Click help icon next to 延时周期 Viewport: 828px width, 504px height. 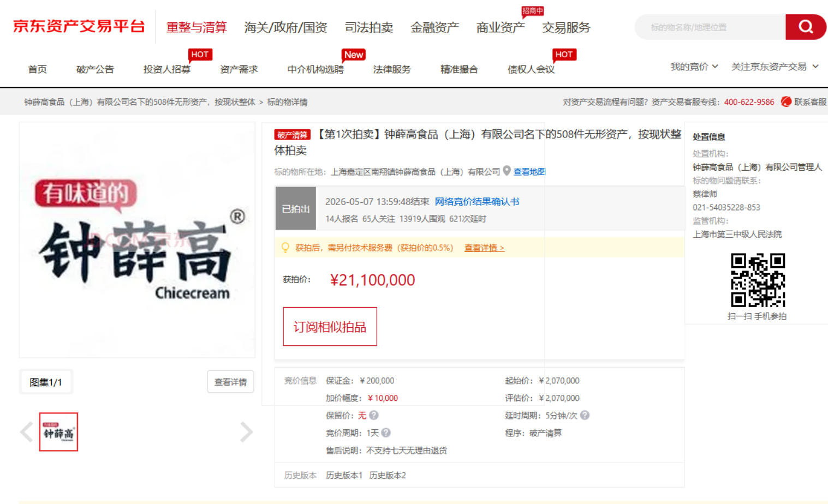coord(585,415)
